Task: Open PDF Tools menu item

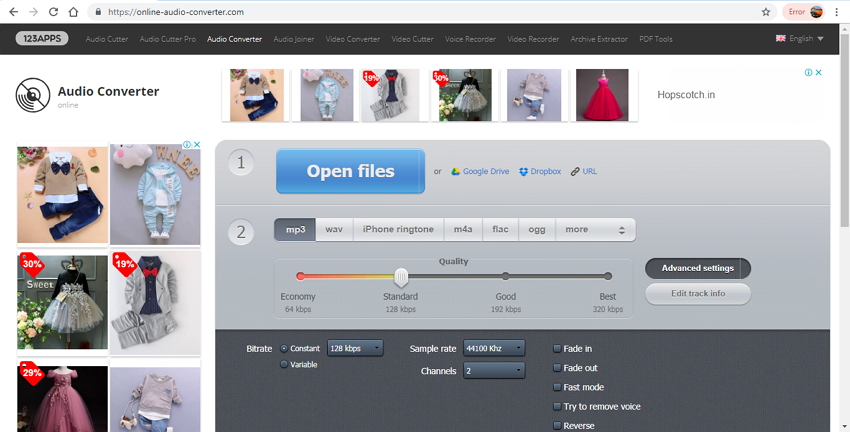Action: 656,39
